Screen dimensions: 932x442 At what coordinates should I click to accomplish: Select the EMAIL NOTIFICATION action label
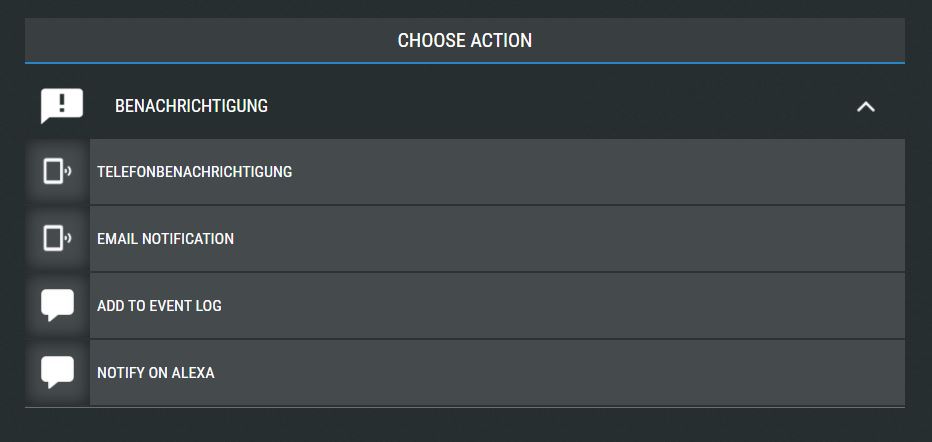click(165, 239)
